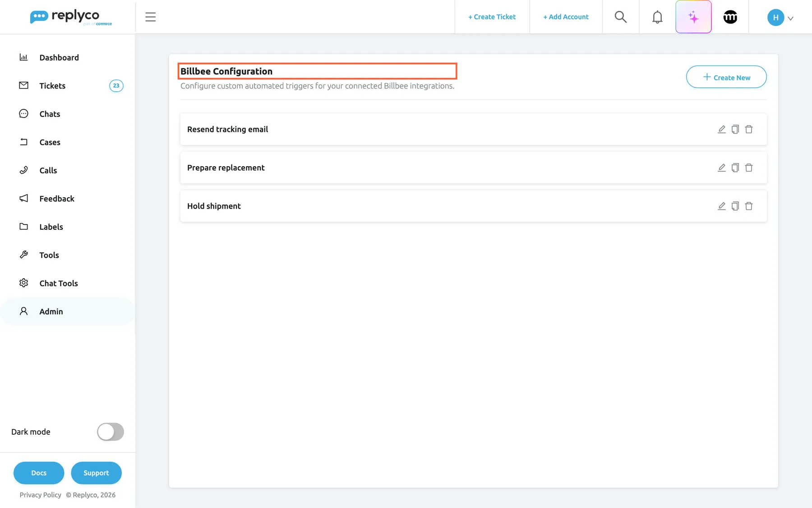Open Chat Tools section
Image resolution: width=812 pixels, height=508 pixels.
pos(58,283)
